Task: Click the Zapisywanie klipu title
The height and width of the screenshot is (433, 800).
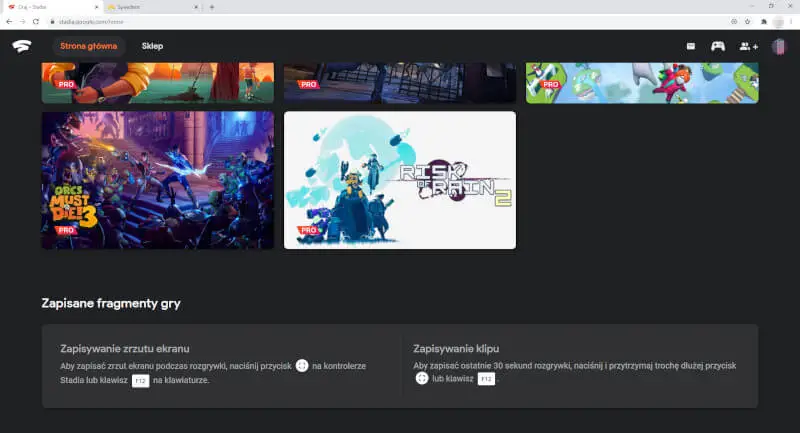Action: click(x=456, y=349)
